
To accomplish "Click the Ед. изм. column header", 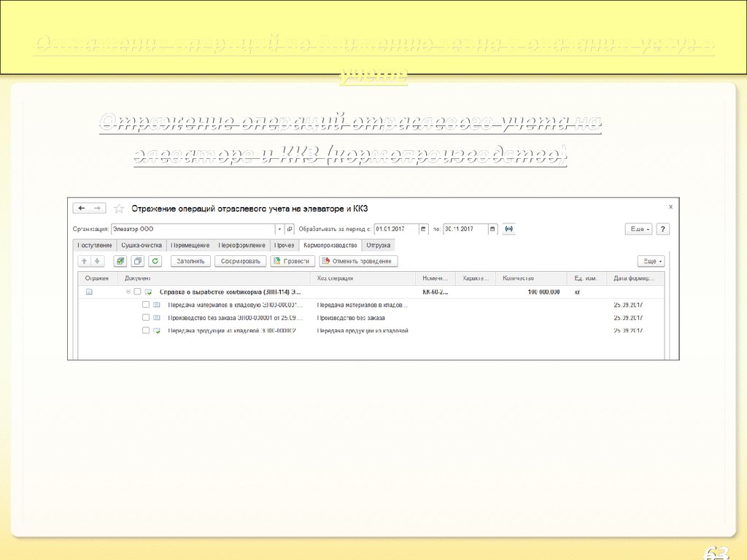I will (x=587, y=278).
